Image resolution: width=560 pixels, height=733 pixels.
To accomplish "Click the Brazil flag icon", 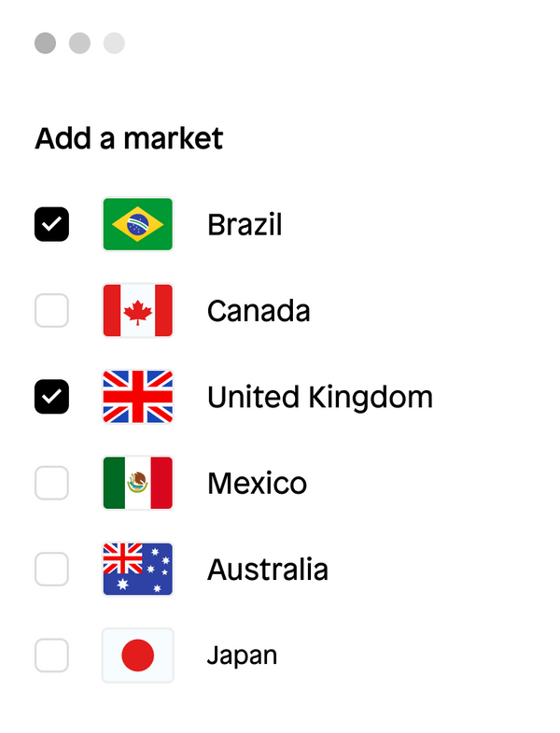I will click(137, 224).
